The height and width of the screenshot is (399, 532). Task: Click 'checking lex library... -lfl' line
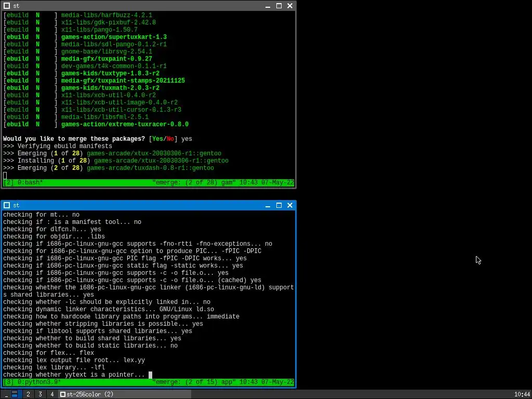coord(54,367)
